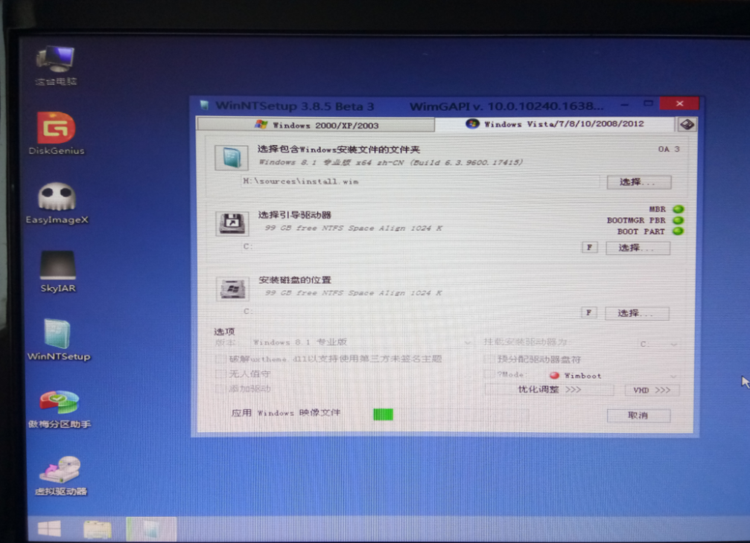
Task: Click the red Wimboot indicator
Action: [555, 376]
